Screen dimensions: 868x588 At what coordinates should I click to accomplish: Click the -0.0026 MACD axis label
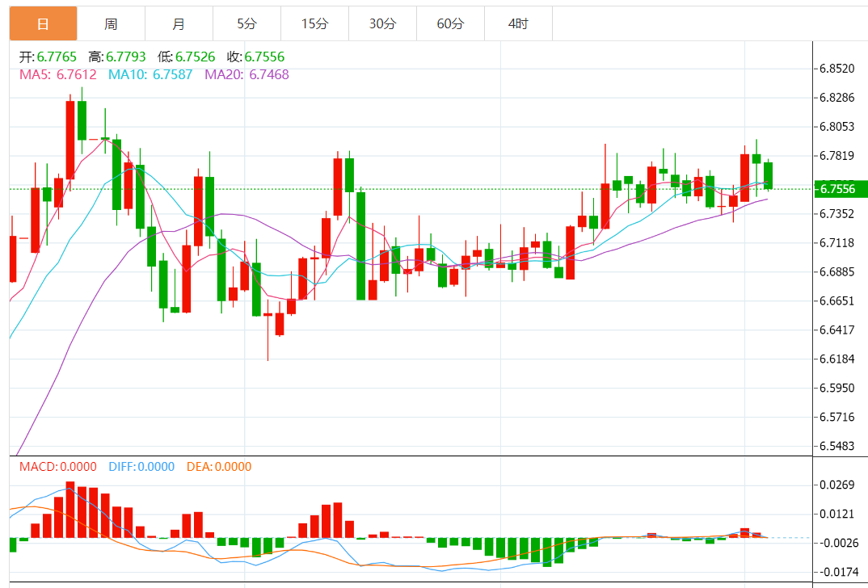click(x=837, y=544)
